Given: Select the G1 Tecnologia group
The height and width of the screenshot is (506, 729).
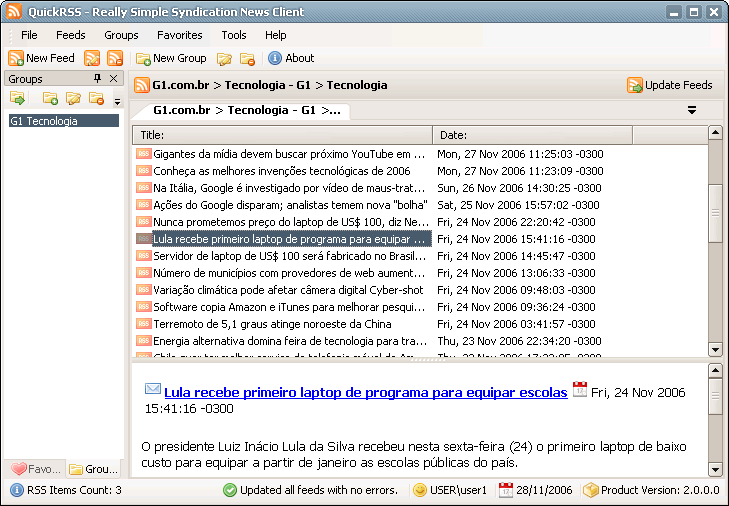Looking at the screenshot, I should [x=43, y=121].
